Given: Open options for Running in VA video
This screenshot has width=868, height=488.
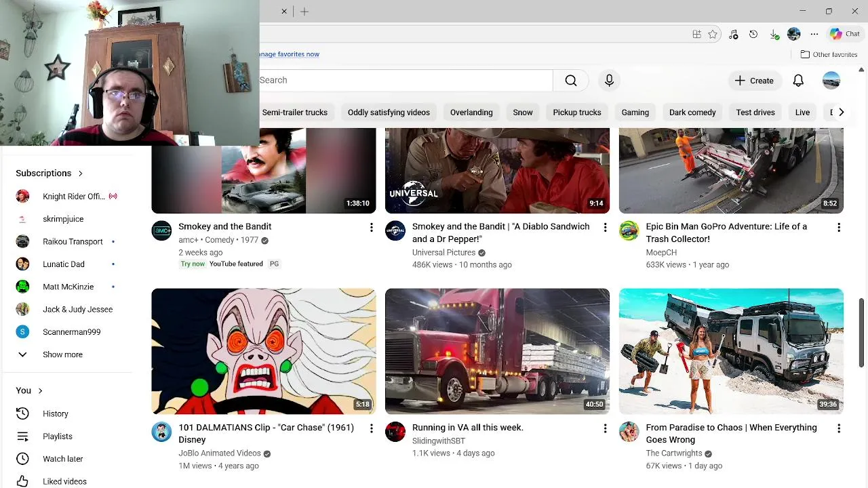Looking at the screenshot, I should [605, 428].
